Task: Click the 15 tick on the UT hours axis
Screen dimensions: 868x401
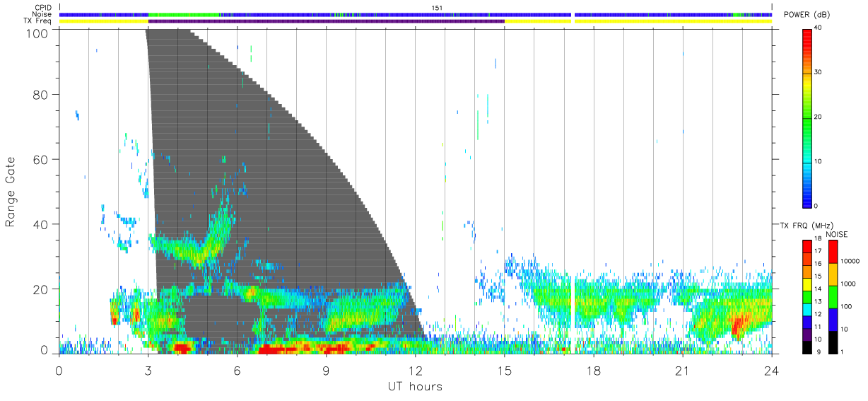Action: coord(505,371)
